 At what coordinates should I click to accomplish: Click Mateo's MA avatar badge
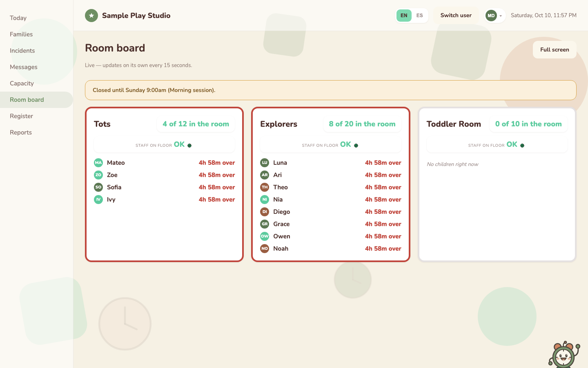point(98,163)
